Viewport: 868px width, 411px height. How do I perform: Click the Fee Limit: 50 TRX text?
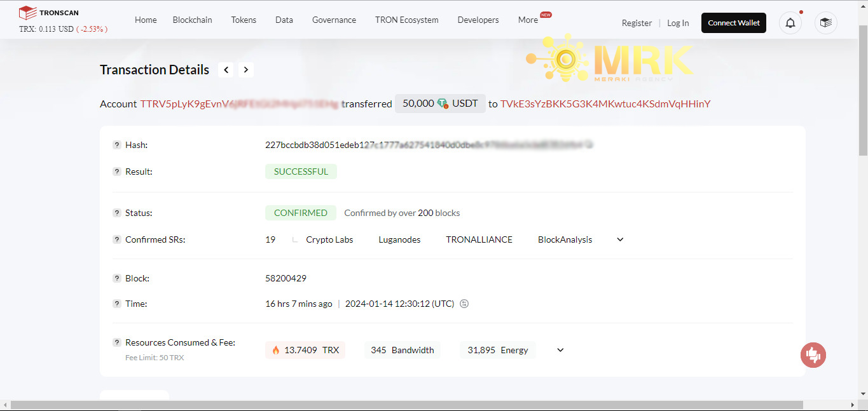[155, 358]
